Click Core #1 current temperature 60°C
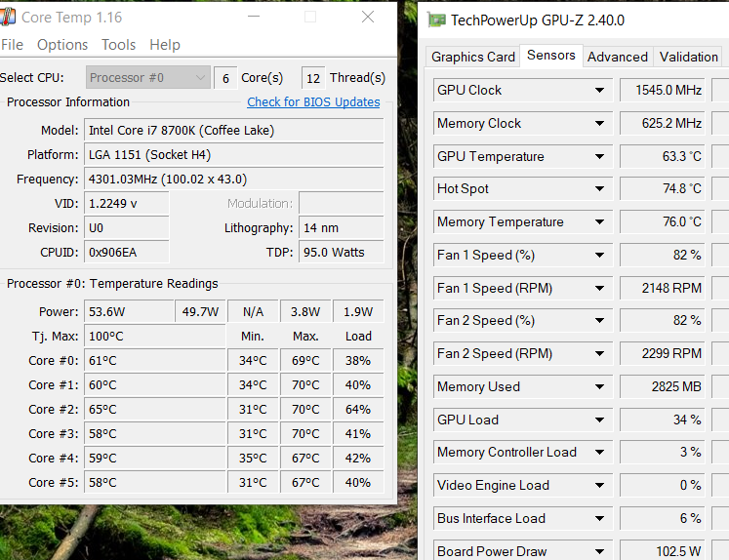The image size is (729, 560). point(155,384)
